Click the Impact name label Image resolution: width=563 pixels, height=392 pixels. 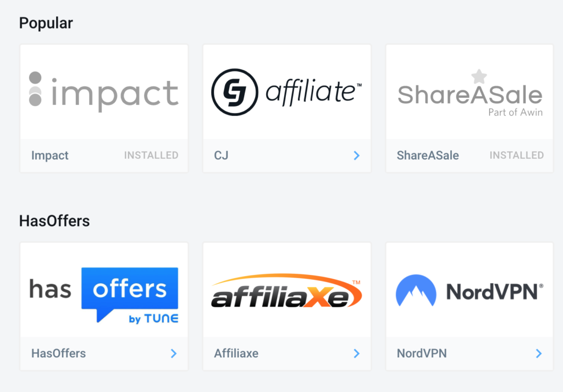[50, 156]
